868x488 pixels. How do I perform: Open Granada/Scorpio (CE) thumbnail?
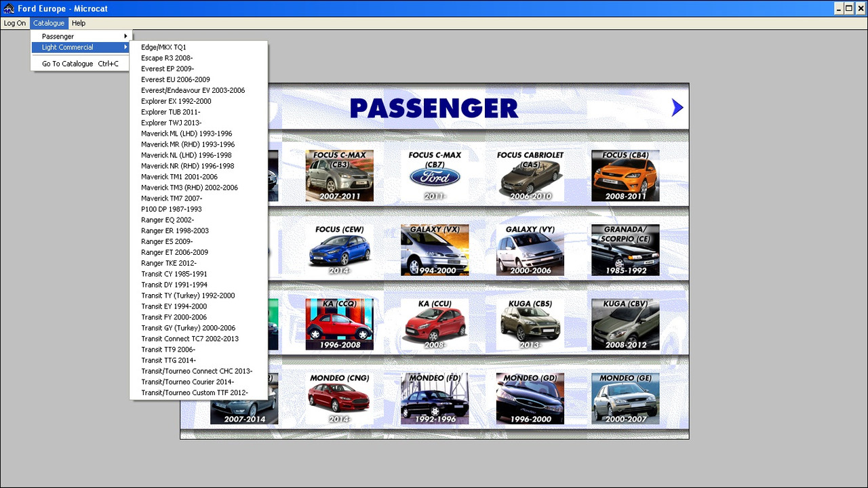(625, 250)
